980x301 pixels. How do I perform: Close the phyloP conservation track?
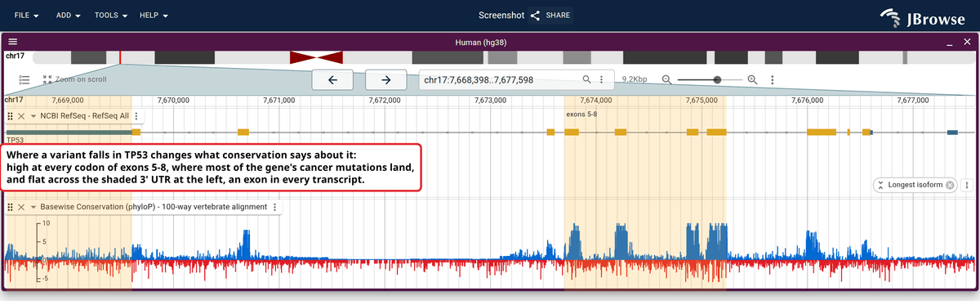coord(22,207)
